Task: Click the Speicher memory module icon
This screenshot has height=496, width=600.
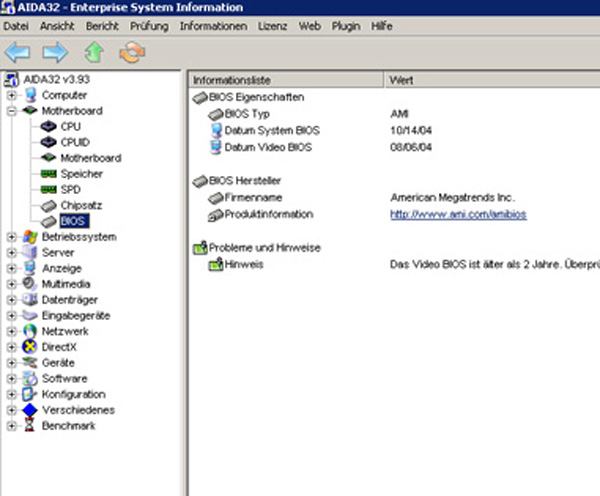Action: tap(49, 174)
